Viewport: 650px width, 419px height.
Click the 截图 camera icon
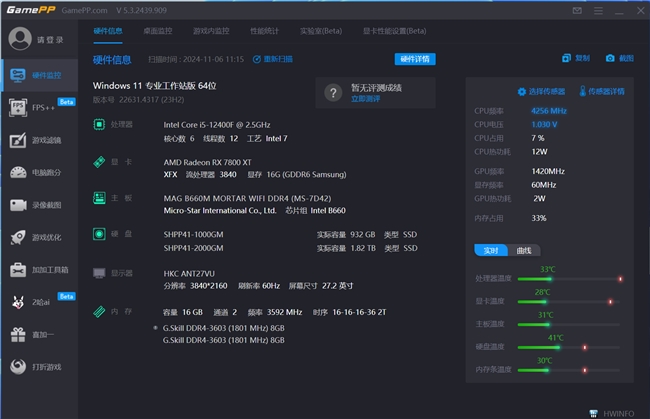point(610,58)
